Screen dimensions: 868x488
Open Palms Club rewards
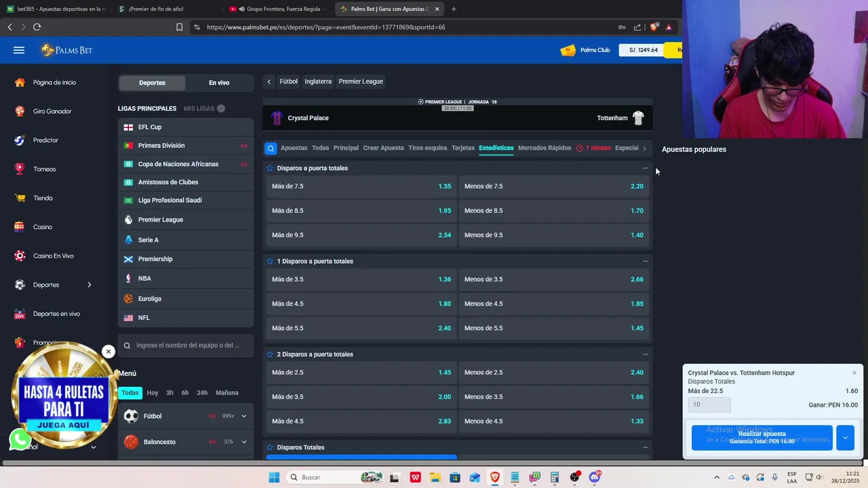tap(585, 50)
